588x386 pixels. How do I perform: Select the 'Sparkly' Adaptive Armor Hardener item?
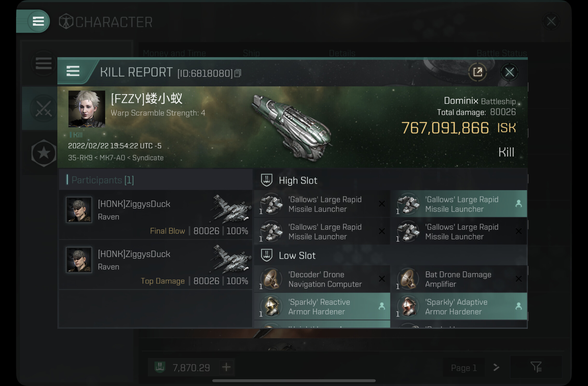coord(459,306)
